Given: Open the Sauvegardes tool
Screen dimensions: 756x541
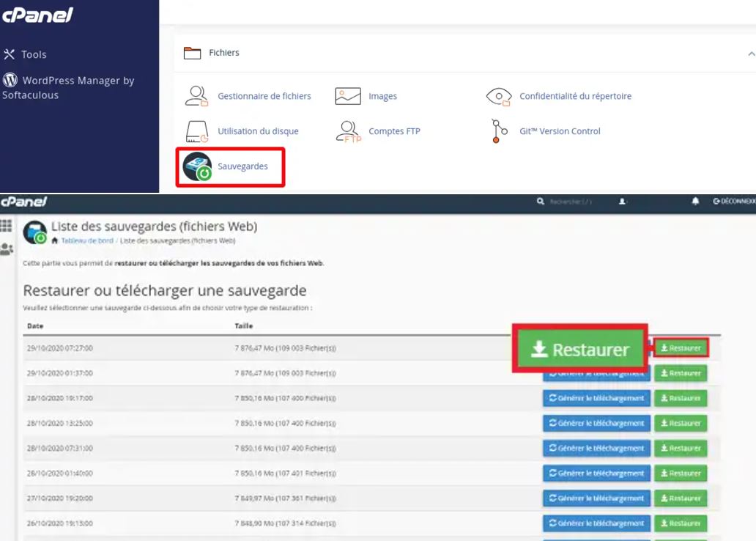Looking at the screenshot, I should tap(243, 166).
